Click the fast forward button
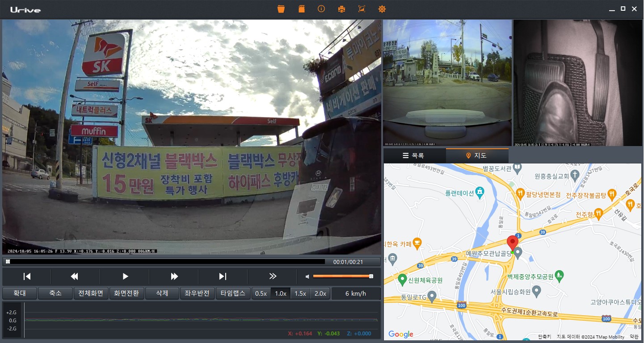 pos(174,276)
